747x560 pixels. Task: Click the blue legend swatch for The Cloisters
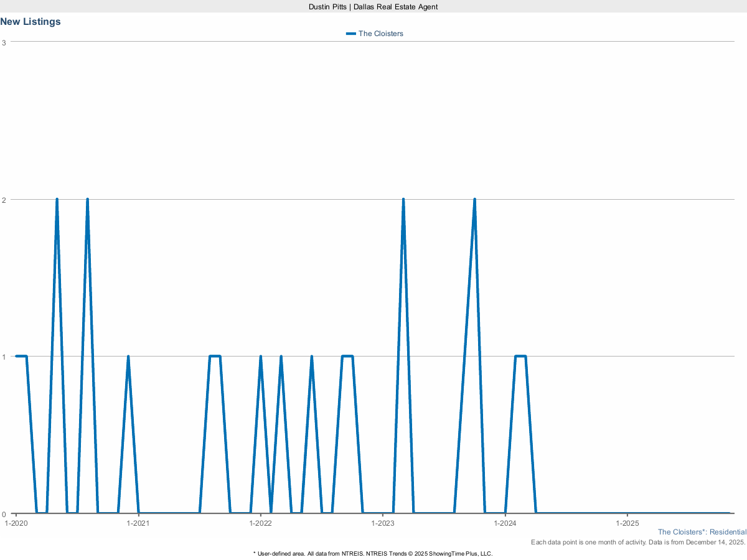[x=350, y=34]
